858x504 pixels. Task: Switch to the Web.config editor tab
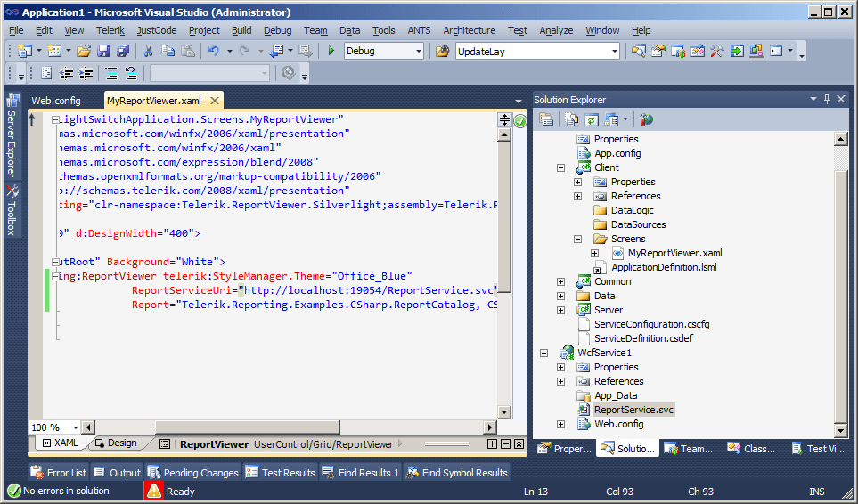pos(55,101)
